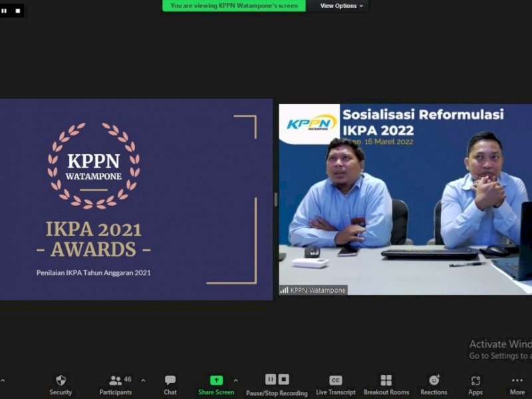Stop the recording in bottom toolbar
The height and width of the screenshot is (399, 532).
[x=284, y=379]
